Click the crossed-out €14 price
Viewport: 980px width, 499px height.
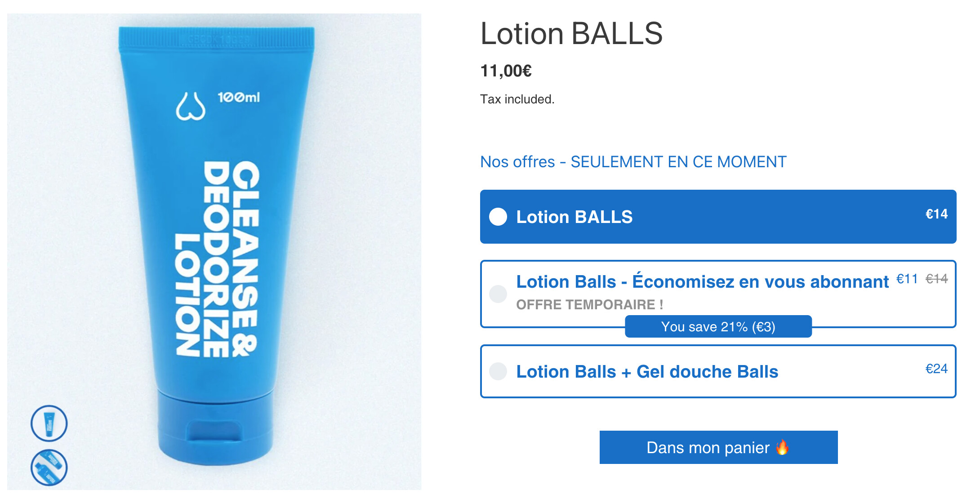(x=936, y=279)
